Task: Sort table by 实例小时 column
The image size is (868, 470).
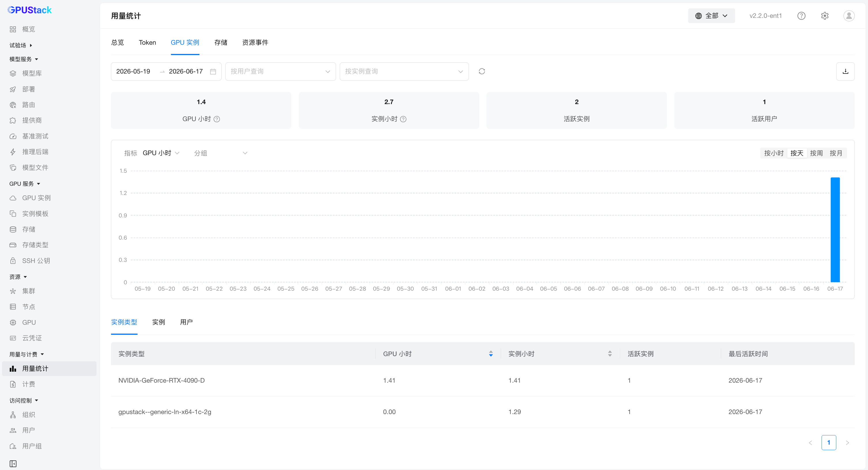Action: (x=610, y=354)
